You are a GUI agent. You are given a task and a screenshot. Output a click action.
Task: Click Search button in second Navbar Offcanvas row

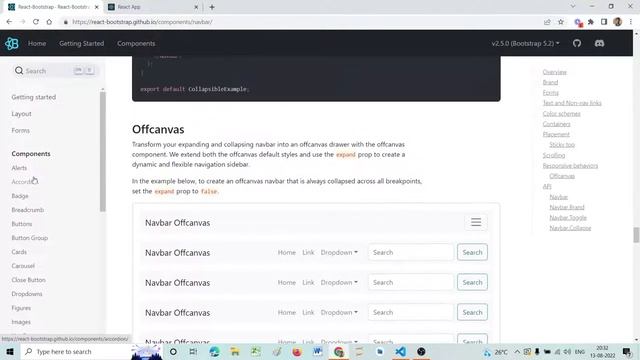pos(472,252)
